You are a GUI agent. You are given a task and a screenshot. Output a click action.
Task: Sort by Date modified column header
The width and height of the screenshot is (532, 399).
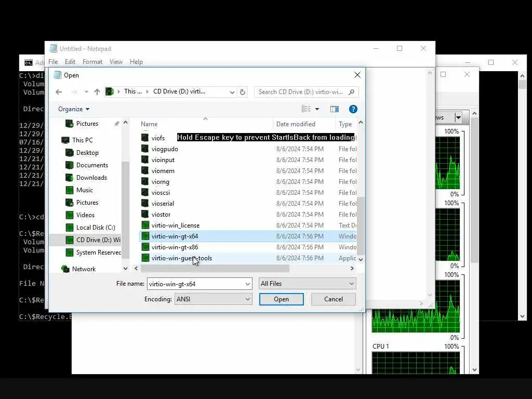point(296,124)
